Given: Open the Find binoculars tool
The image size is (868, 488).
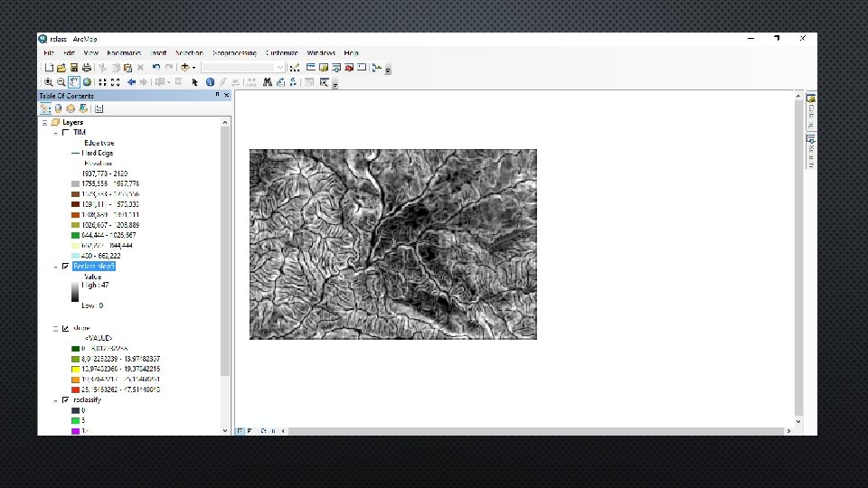Looking at the screenshot, I should [x=268, y=82].
